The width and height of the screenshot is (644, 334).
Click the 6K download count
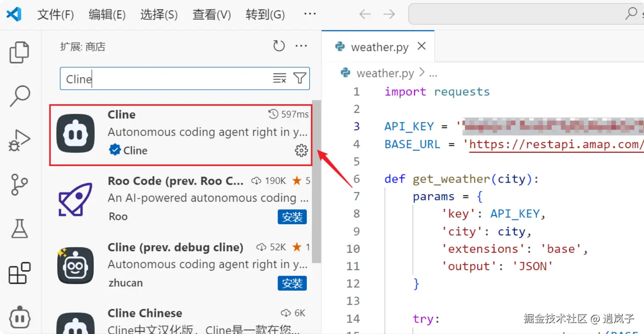(x=293, y=313)
